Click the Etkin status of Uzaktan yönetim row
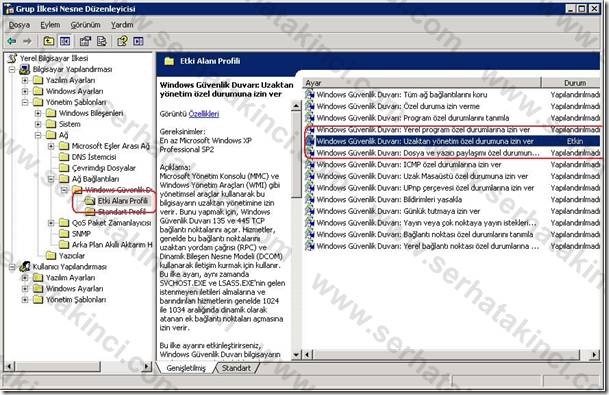 pyautogui.click(x=574, y=141)
